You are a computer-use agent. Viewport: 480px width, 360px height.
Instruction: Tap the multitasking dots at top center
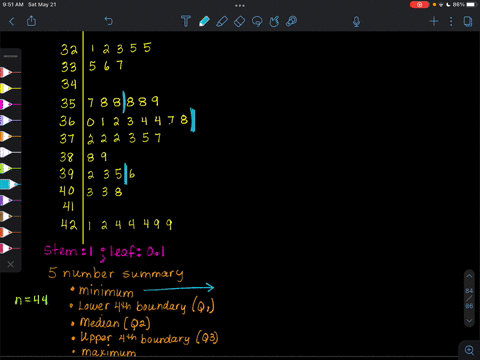240,5
